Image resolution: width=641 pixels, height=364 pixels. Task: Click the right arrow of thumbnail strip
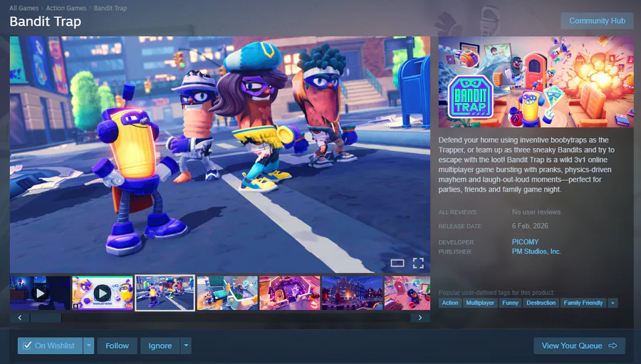coord(419,318)
